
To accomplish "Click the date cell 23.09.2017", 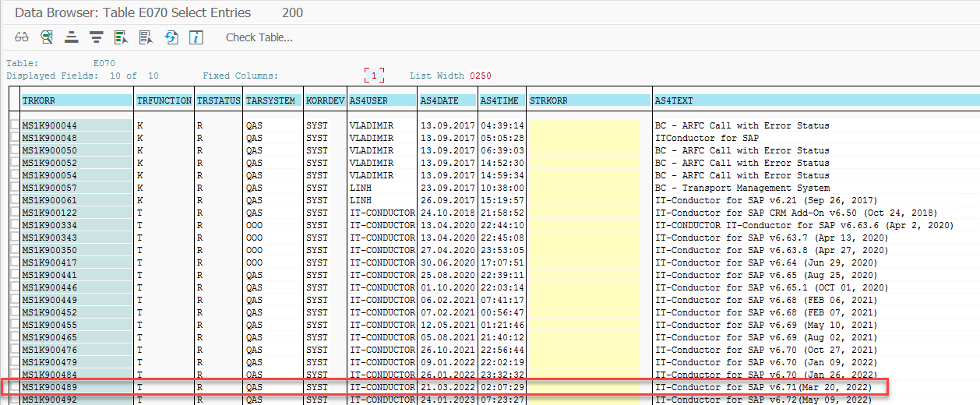I will coord(447,188).
